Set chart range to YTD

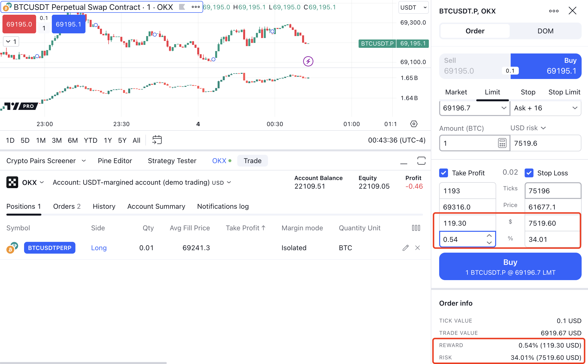point(90,141)
